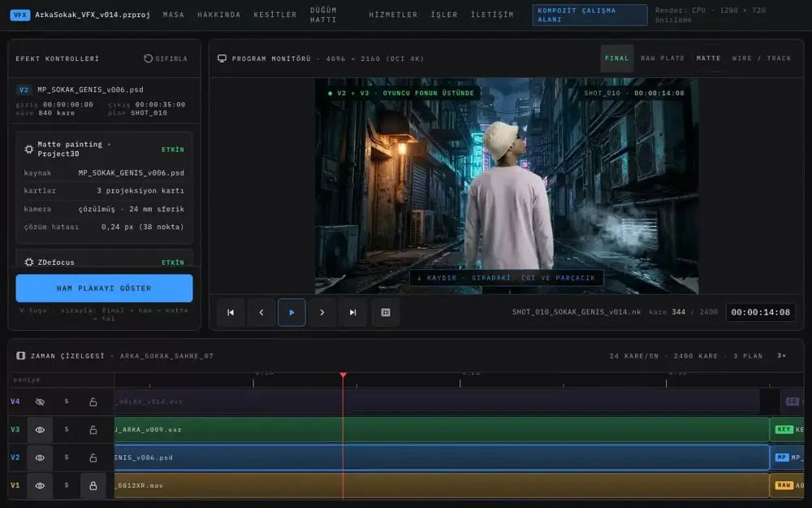Solo the V1 track
Screen dimensions: 812x508
click(x=67, y=486)
